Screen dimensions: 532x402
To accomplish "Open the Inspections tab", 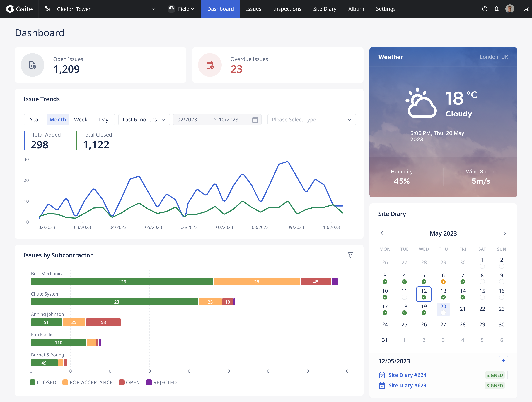I will (287, 9).
